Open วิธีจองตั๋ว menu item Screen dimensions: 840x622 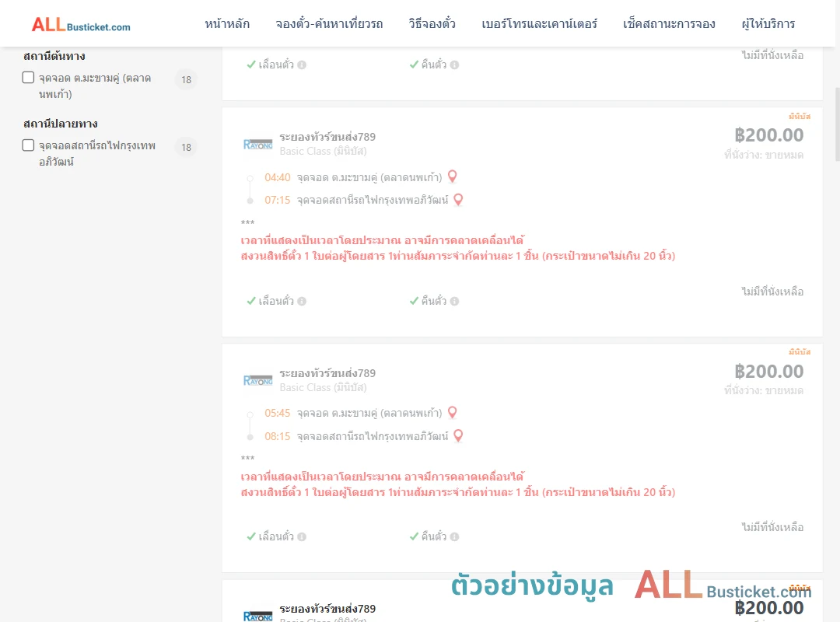pyautogui.click(x=432, y=23)
